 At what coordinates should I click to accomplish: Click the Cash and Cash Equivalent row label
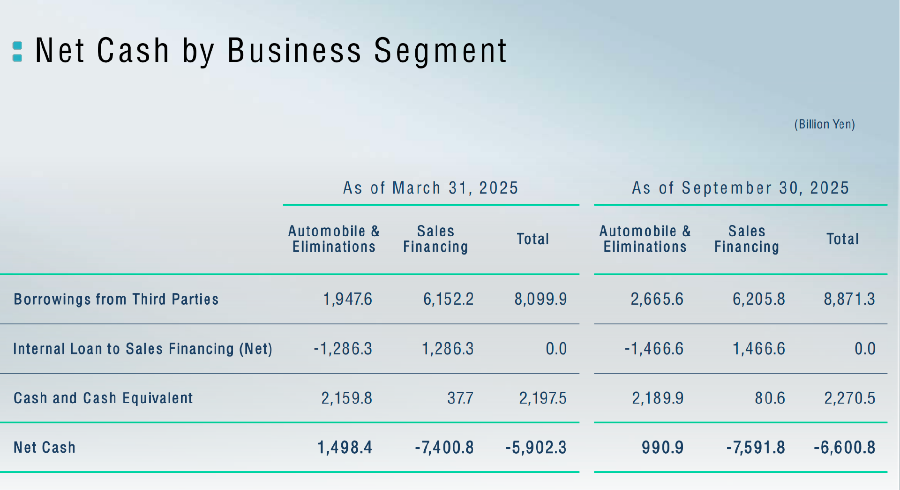tap(103, 398)
